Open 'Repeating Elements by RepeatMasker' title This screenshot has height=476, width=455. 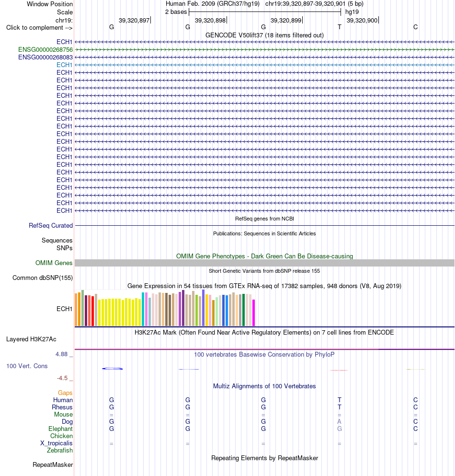click(x=264, y=458)
